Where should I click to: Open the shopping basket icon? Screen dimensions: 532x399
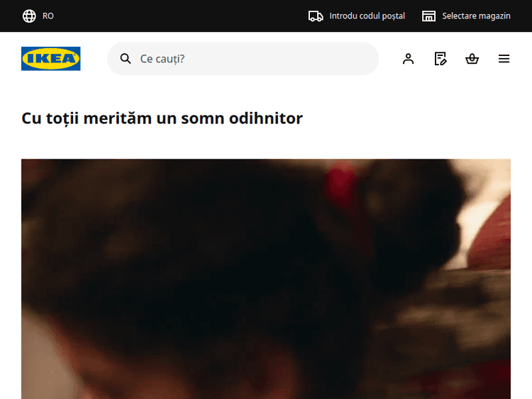tap(472, 59)
